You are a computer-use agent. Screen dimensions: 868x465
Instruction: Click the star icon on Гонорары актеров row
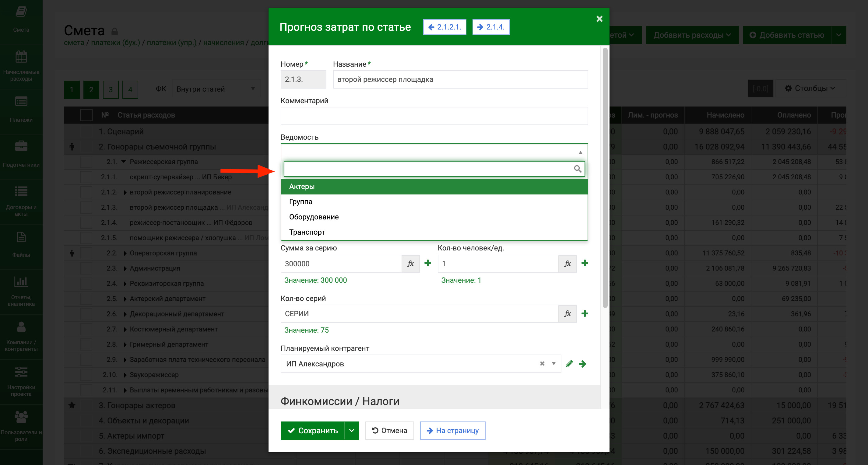(72, 405)
